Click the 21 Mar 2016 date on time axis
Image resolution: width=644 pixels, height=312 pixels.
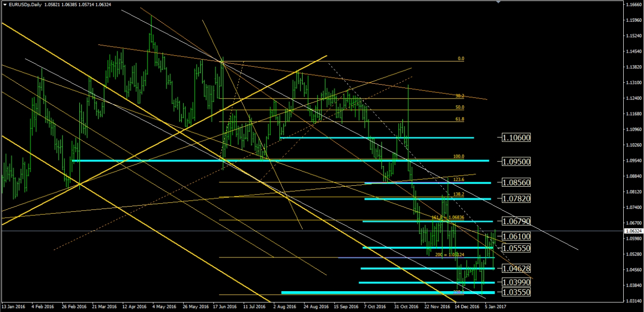(104, 306)
